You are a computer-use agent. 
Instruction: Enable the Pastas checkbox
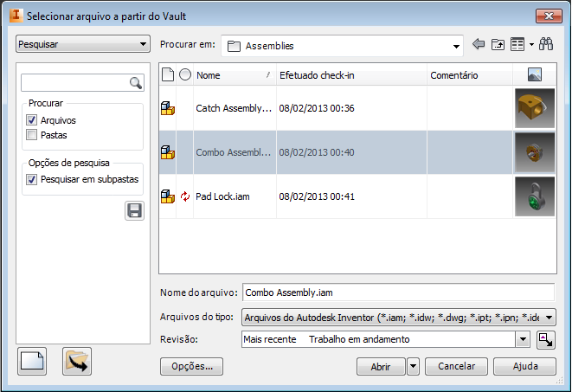click(x=32, y=135)
